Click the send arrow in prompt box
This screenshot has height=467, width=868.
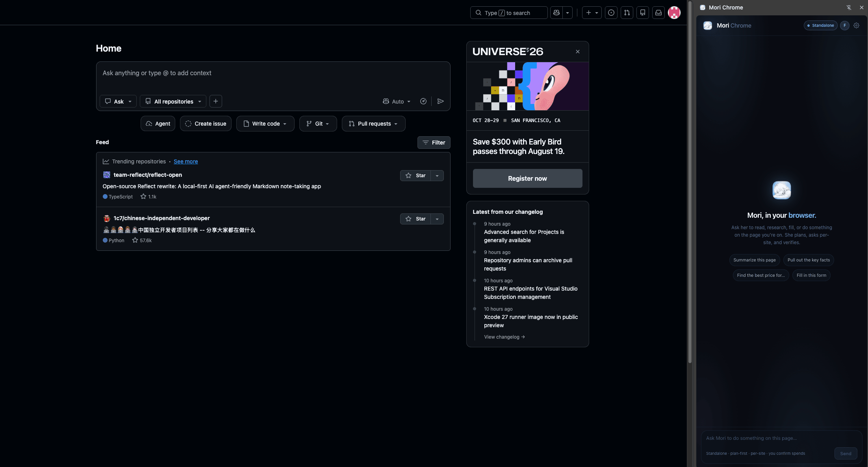[x=441, y=101]
